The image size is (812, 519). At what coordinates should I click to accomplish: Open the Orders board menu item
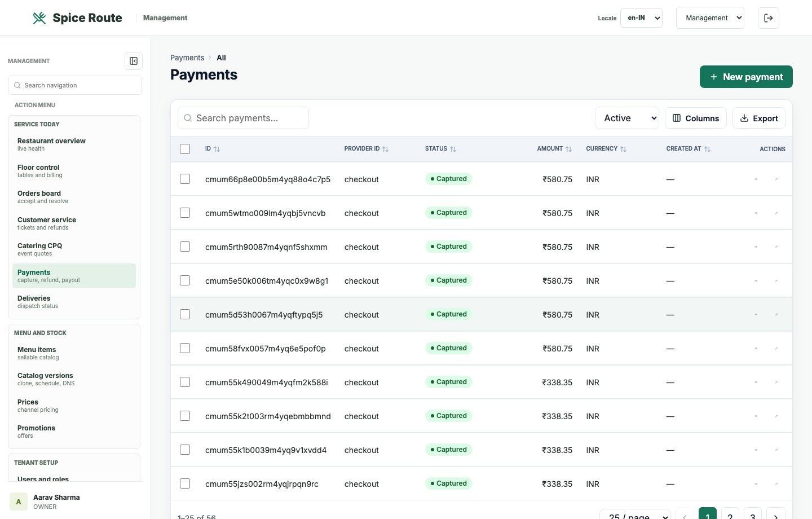pos(74,197)
